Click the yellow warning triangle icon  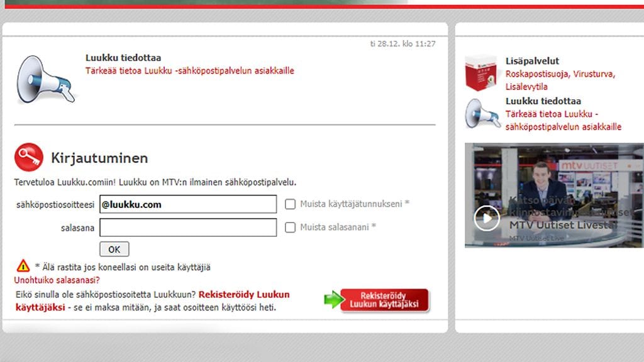23,266
